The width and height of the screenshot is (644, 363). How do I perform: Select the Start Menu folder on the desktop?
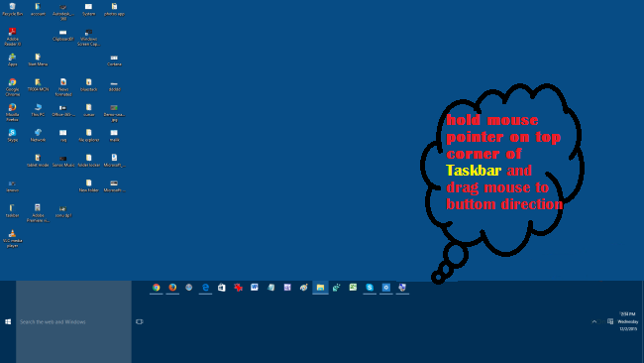click(x=38, y=60)
